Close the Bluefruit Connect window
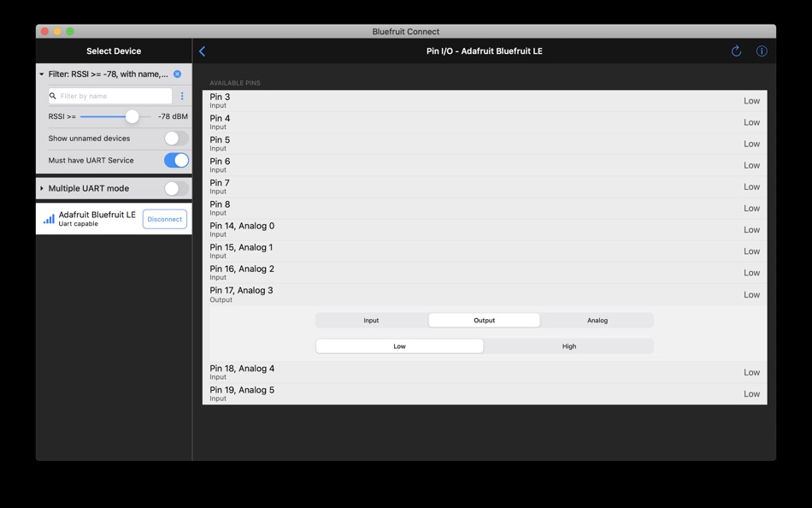Image resolution: width=812 pixels, height=508 pixels. (44, 32)
